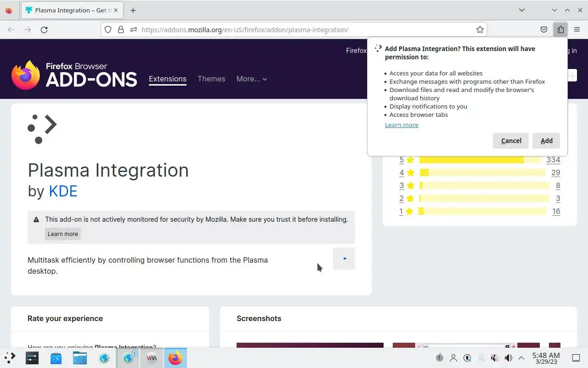Open the 29 reviews count link
Screen dimensions: 588x368
555,172
